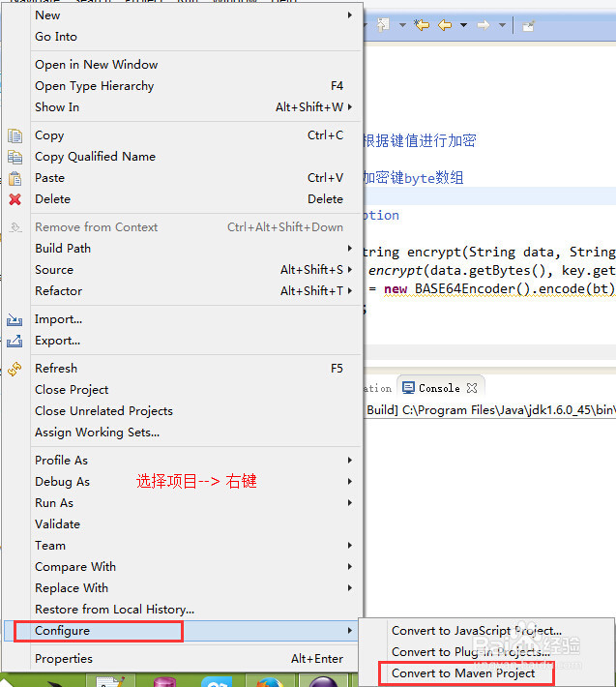Go to Last Edit Location toolbar icon

(422, 25)
